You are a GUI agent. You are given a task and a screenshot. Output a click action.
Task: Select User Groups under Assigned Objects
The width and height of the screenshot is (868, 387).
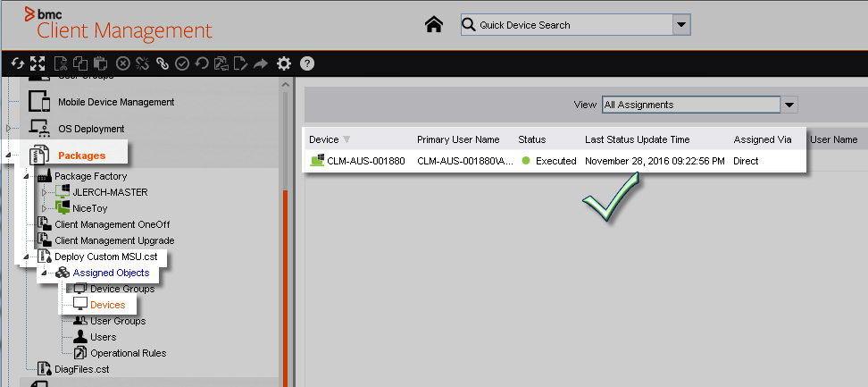(119, 321)
